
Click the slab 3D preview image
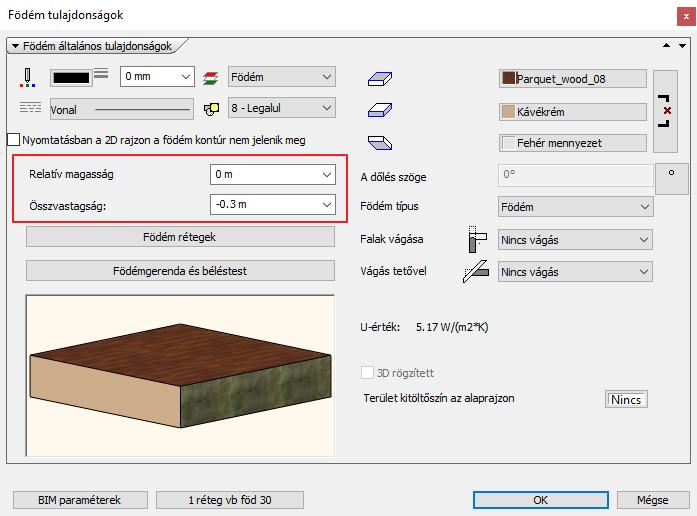click(180, 376)
